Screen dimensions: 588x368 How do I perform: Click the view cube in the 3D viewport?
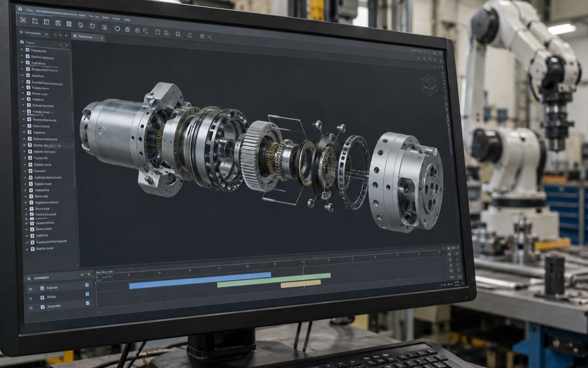click(x=429, y=86)
